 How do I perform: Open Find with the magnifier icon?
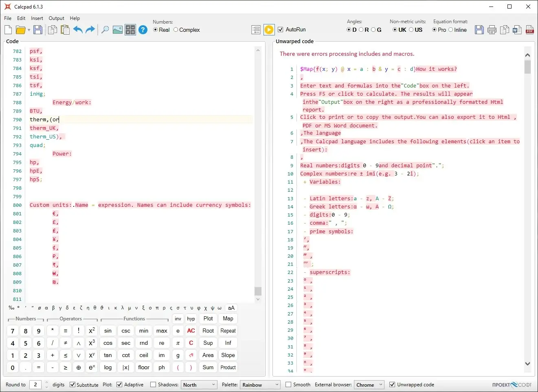pyautogui.click(x=105, y=30)
